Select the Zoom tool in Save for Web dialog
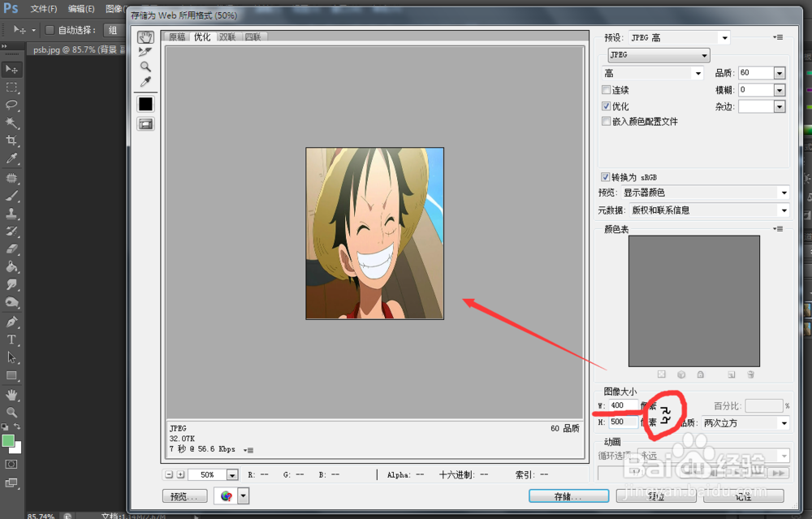 [x=145, y=67]
